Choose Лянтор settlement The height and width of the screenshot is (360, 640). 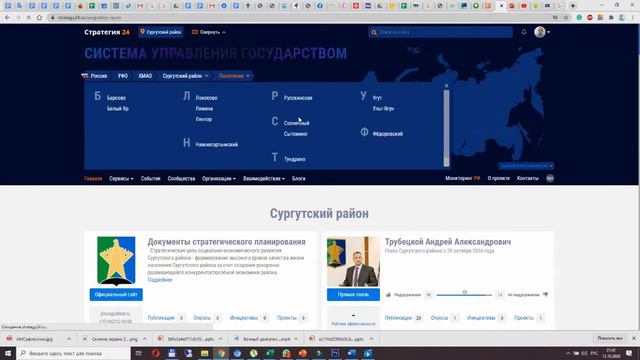pyautogui.click(x=204, y=119)
